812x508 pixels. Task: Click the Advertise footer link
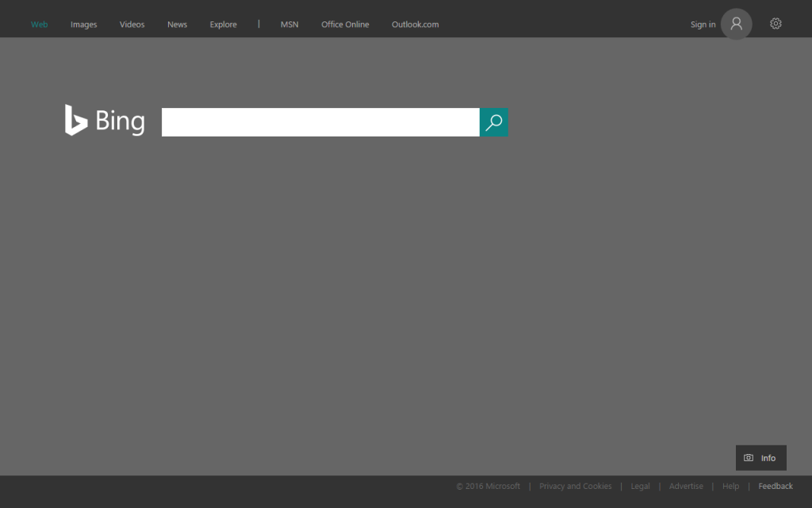(686, 487)
